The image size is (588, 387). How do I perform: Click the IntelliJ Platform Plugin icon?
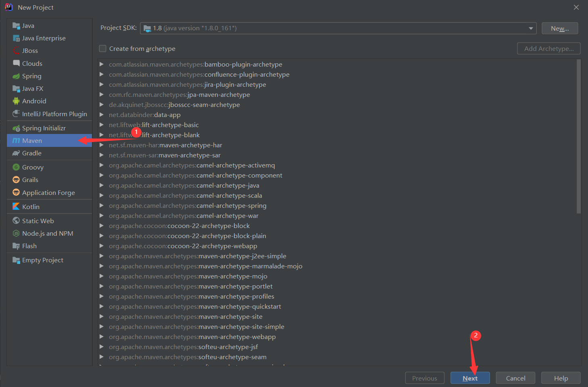point(16,114)
